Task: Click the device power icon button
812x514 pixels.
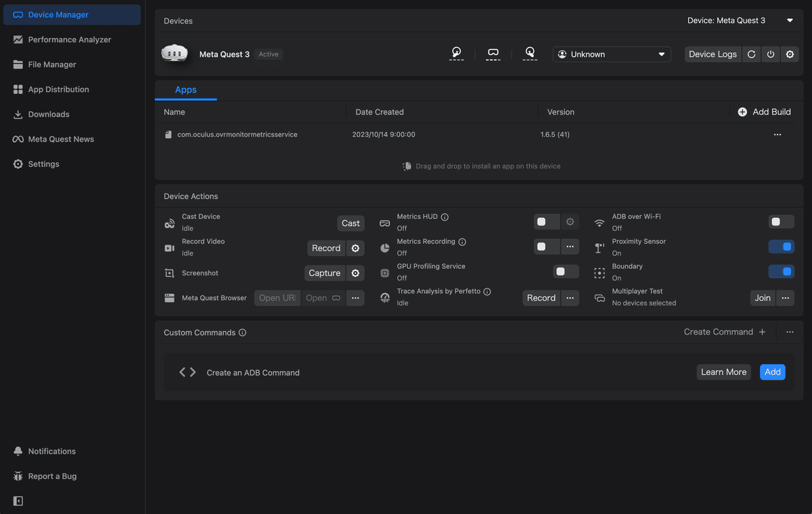Action: tap(771, 54)
